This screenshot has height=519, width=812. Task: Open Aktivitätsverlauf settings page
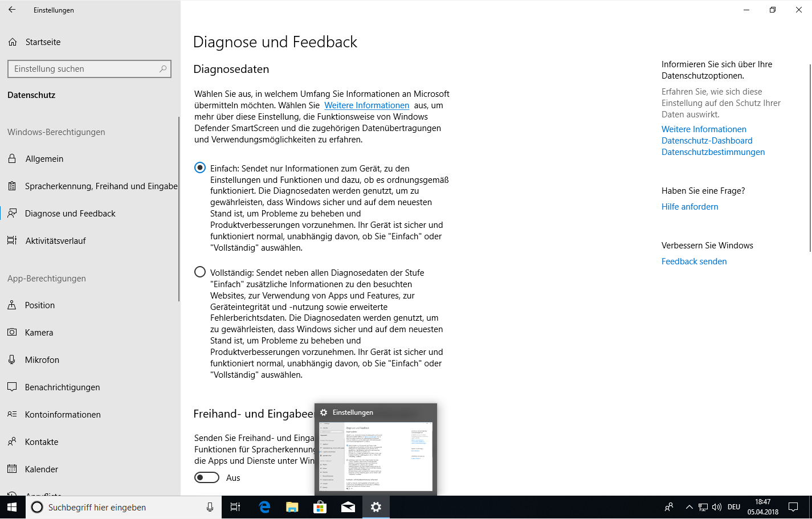point(89,240)
